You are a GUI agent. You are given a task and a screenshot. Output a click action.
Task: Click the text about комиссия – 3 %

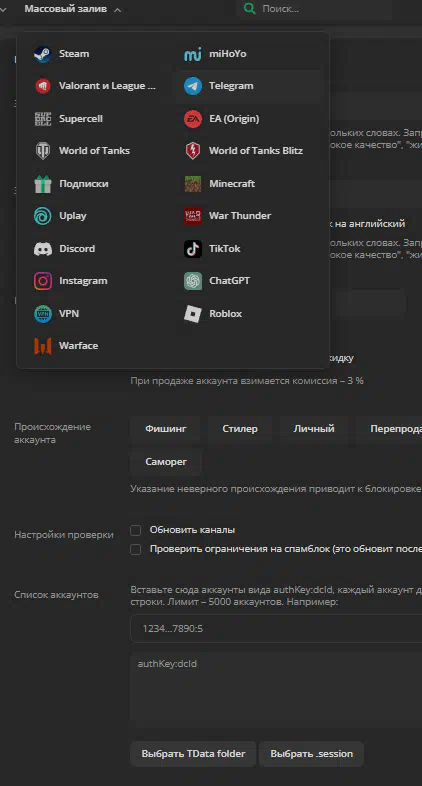point(247,381)
